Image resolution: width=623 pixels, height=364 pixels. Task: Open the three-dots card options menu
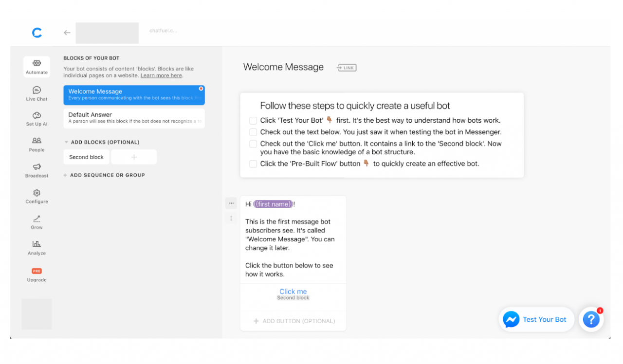(231, 203)
